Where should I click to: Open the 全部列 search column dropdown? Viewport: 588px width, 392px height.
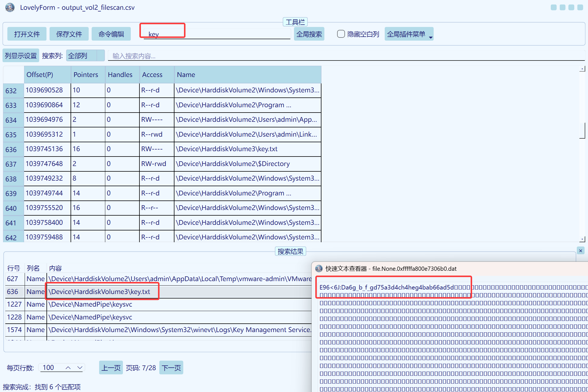pos(85,56)
